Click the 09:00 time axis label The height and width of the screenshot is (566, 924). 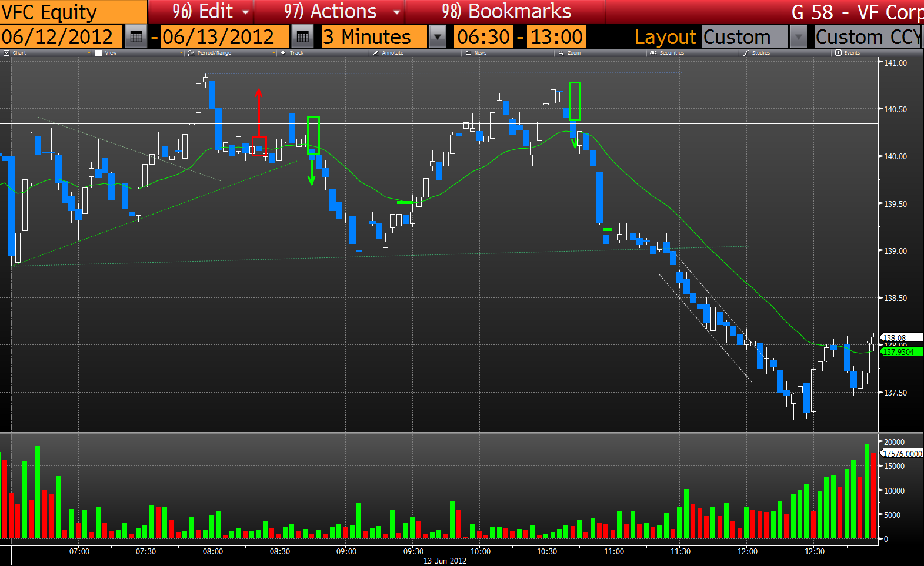click(346, 551)
